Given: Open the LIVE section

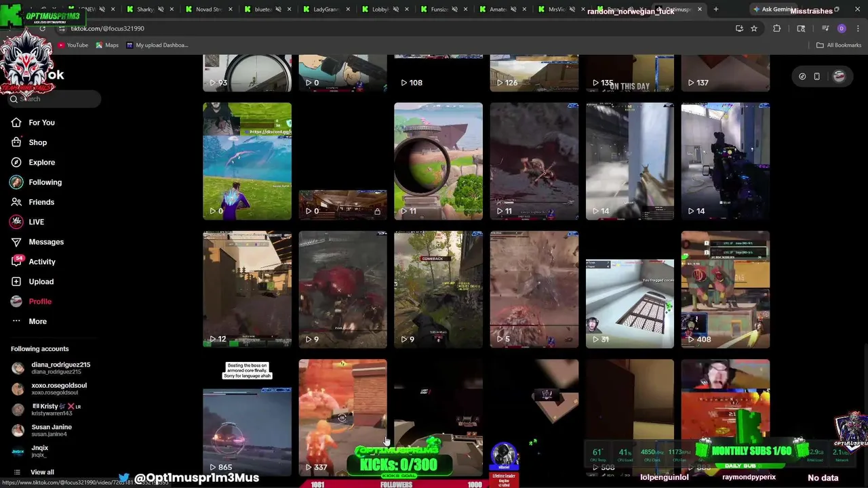Looking at the screenshot, I should tap(36, 222).
